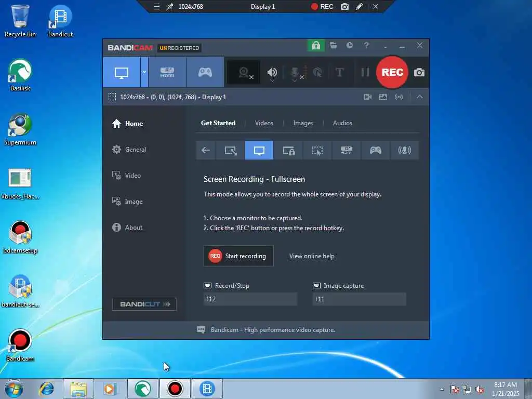Open File Explorer from taskbar
The width and height of the screenshot is (532, 399).
78,389
